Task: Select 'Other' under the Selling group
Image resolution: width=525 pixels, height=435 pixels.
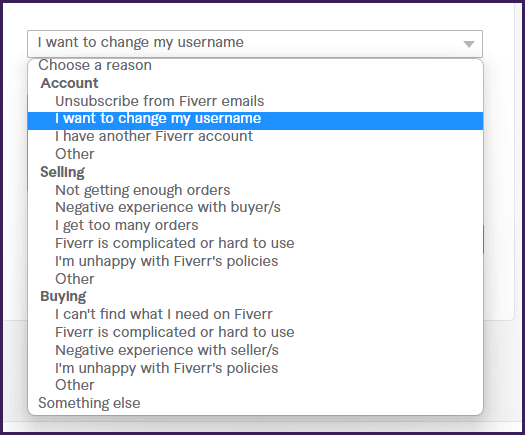Action: [255, 279]
